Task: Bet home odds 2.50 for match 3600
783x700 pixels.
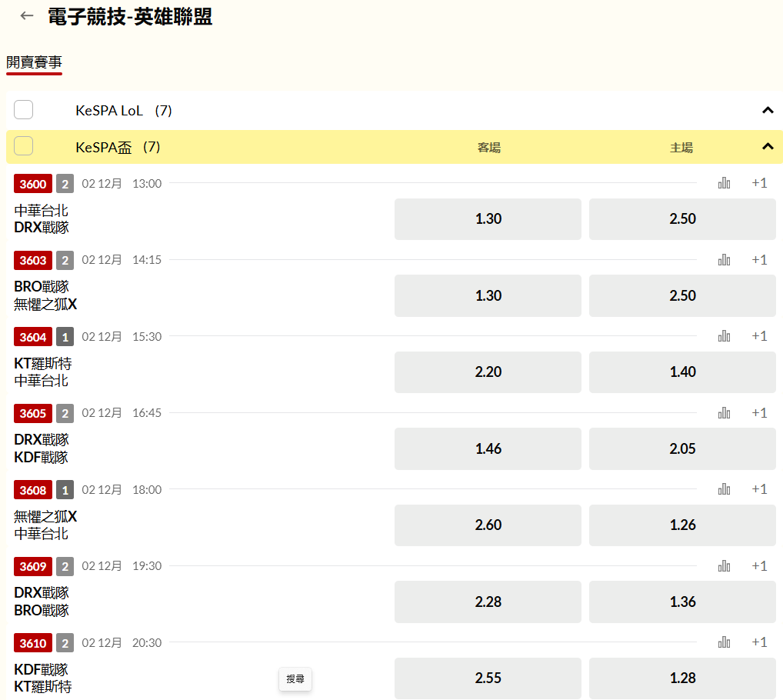Action: coord(682,219)
